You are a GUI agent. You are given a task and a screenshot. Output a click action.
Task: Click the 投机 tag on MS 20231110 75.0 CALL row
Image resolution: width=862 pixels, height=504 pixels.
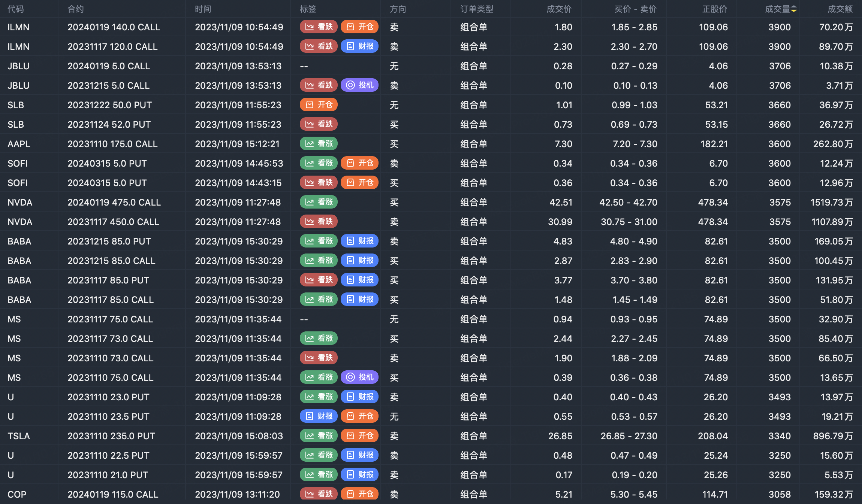tap(359, 377)
